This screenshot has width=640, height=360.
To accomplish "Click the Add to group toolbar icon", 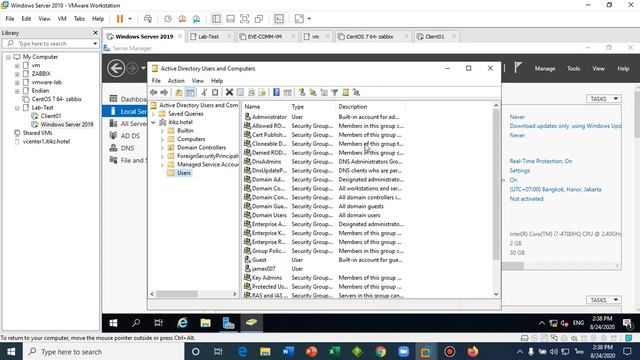I will point(356,93).
